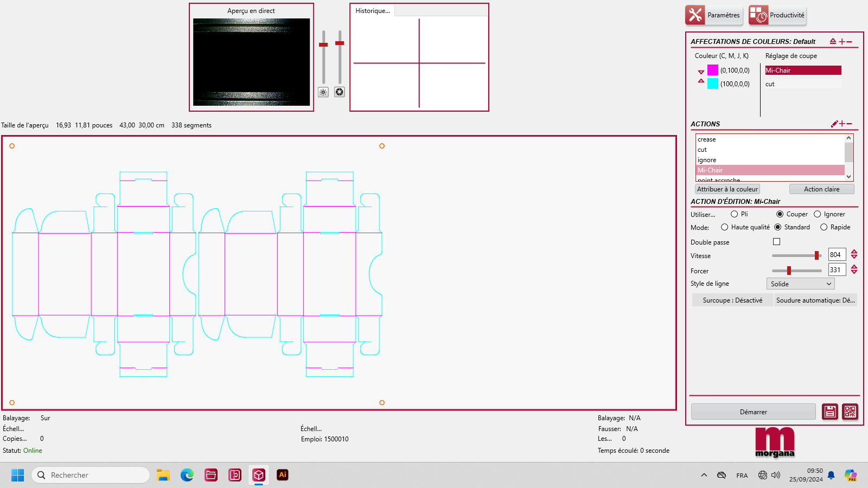Click the save job floppy disk icon
Image resolution: width=868 pixels, height=488 pixels.
830,412
